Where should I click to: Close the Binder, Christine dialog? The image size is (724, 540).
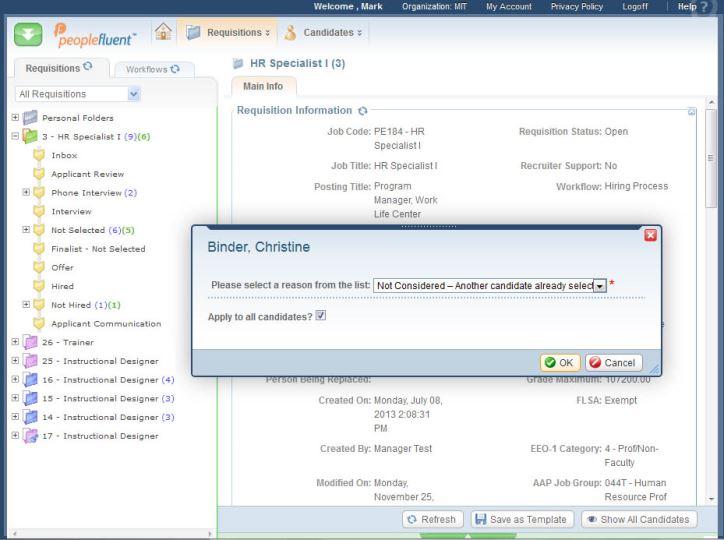[650, 235]
